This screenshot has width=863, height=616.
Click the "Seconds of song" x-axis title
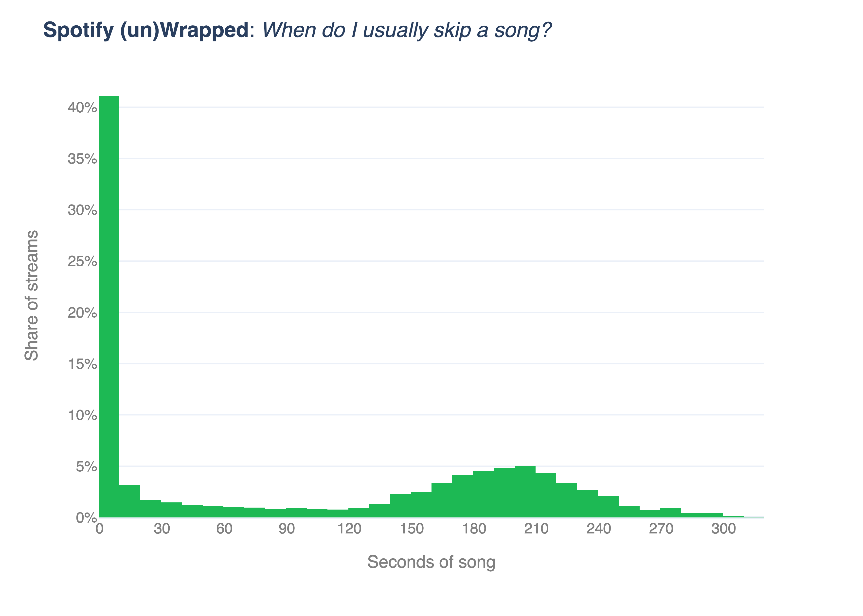pos(431,562)
